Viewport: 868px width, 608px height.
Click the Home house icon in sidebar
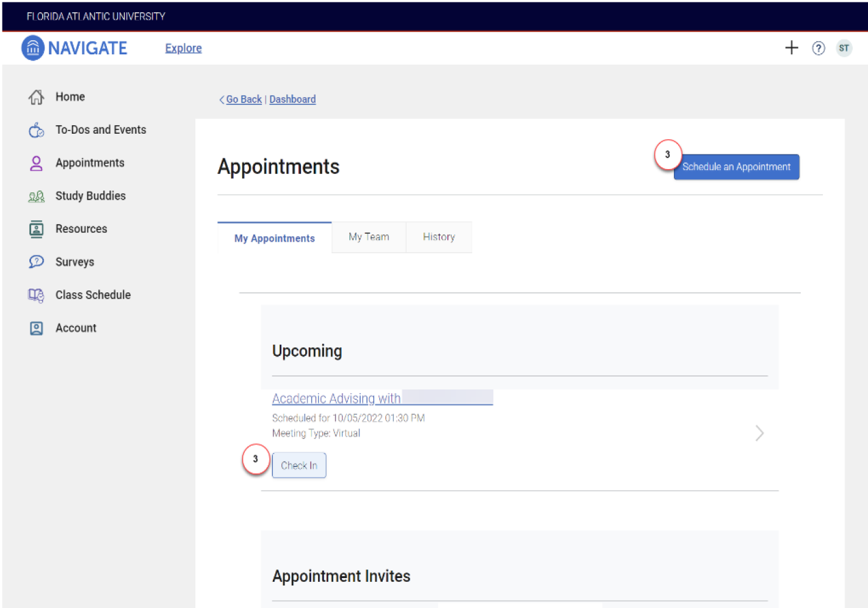click(36, 97)
